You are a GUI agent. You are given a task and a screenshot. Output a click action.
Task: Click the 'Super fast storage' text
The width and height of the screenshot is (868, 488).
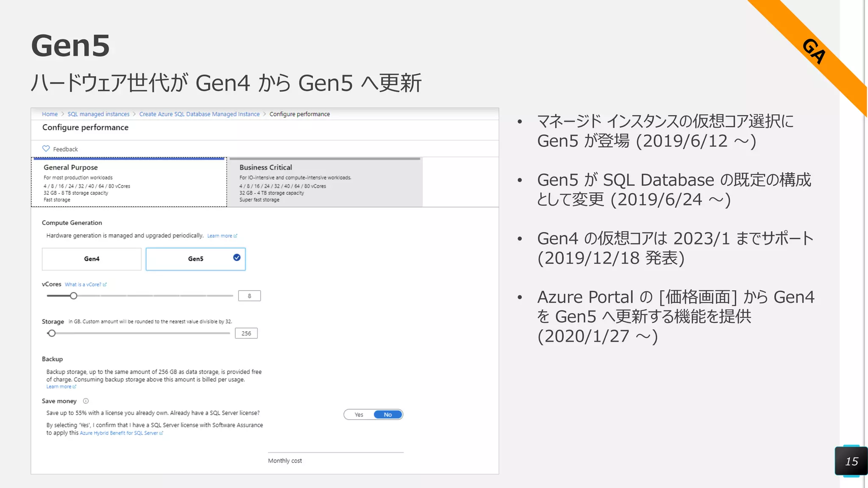tap(259, 200)
